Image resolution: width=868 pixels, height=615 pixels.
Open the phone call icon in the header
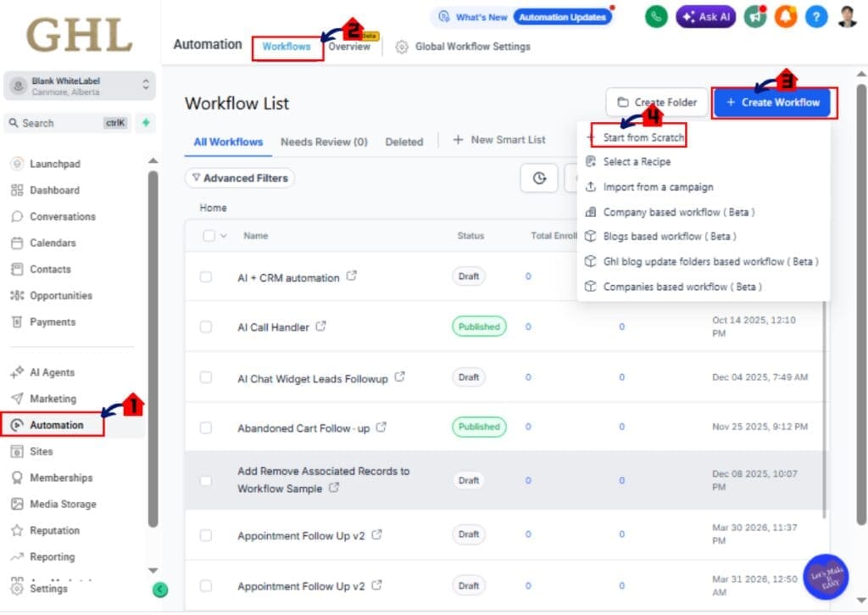coord(655,16)
